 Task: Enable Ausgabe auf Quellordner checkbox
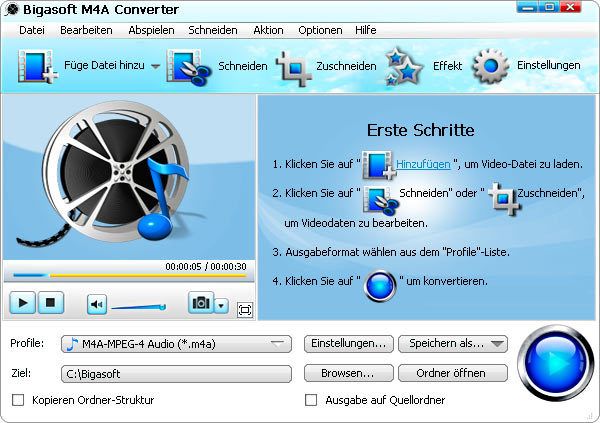pos(311,400)
